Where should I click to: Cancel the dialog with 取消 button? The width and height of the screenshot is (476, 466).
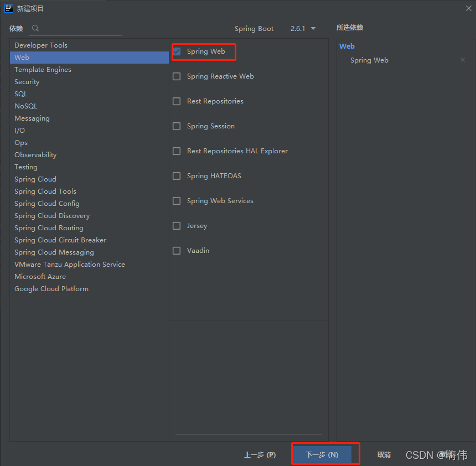pyautogui.click(x=384, y=455)
